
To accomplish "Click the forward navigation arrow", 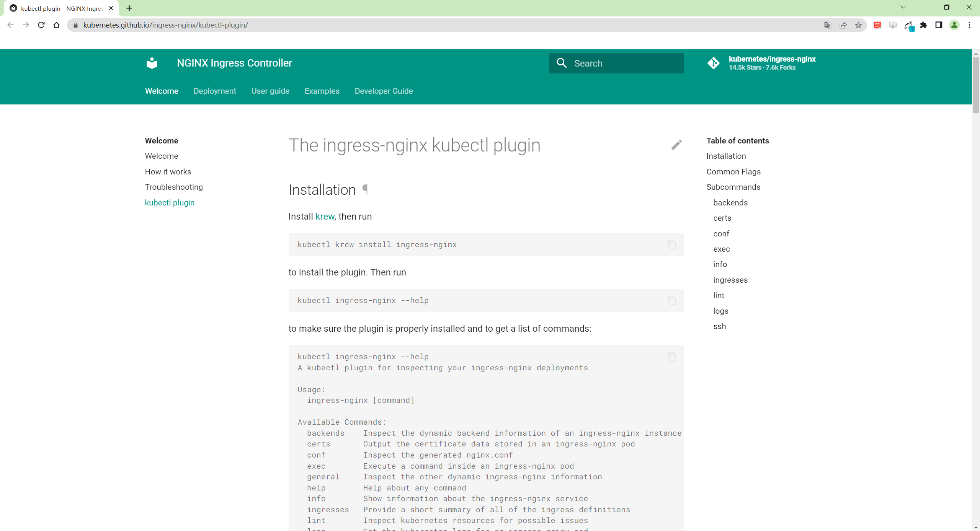I will click(26, 25).
